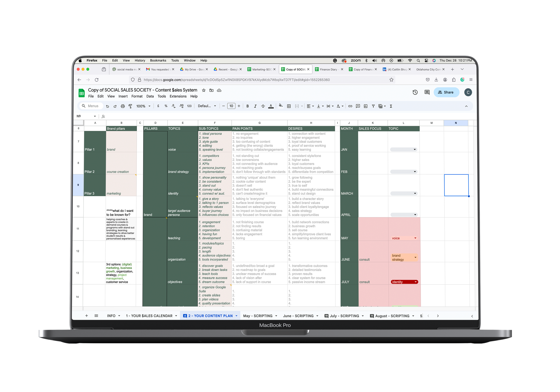Click the insert link icon
Screen dimensions: 560x392
coord(350,106)
